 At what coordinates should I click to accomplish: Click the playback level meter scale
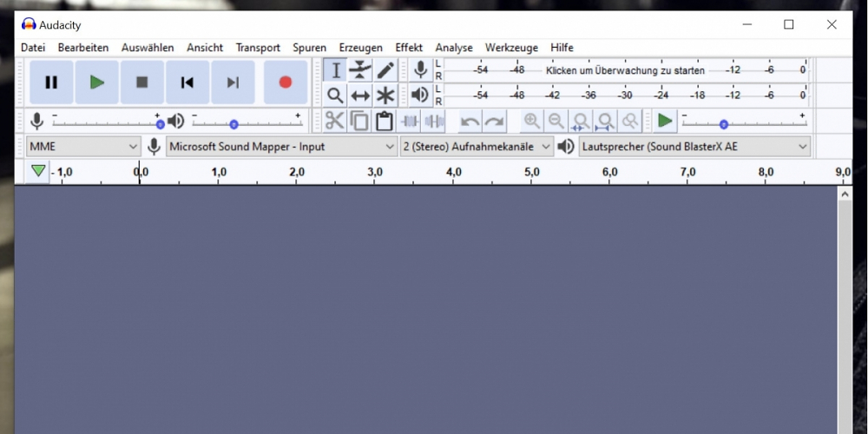pyautogui.click(x=626, y=95)
